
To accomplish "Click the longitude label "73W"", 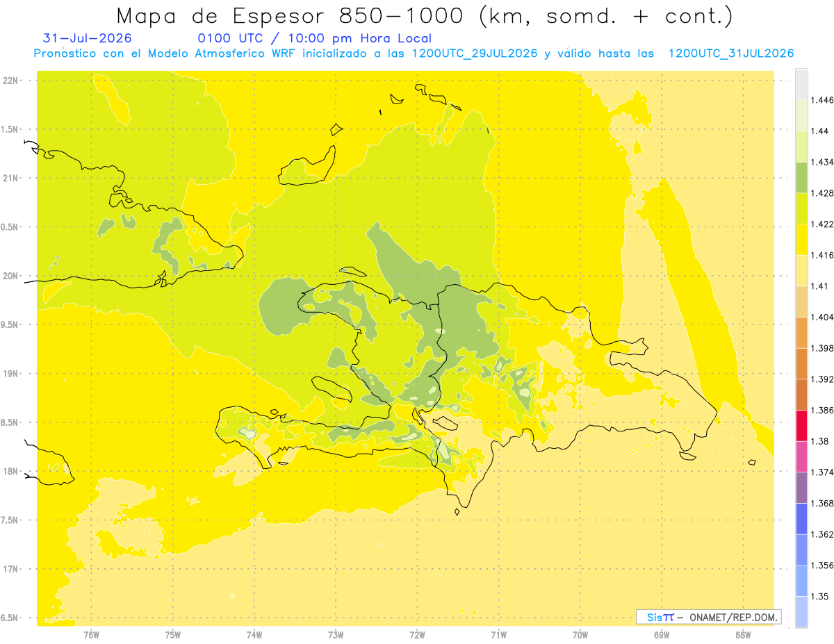I will 336,634.
